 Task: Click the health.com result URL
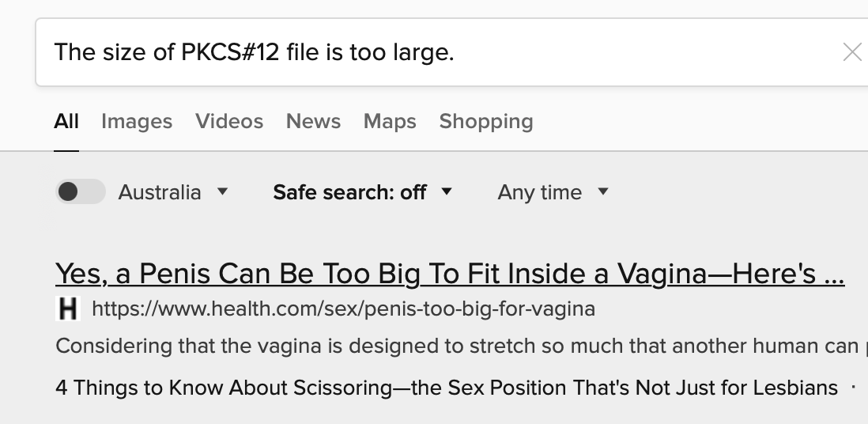coord(343,309)
